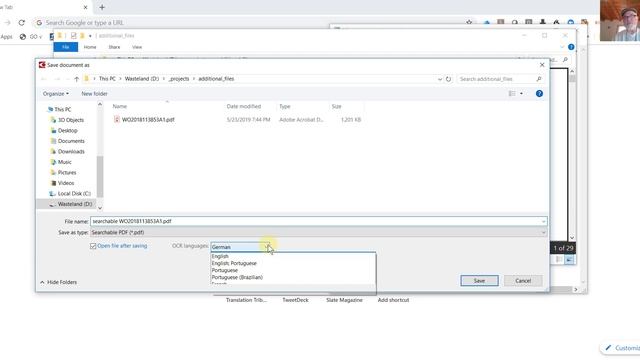This screenshot has height=360, width=640.
Task: Open the Save as type dropdown
Action: pyautogui.click(x=318, y=232)
